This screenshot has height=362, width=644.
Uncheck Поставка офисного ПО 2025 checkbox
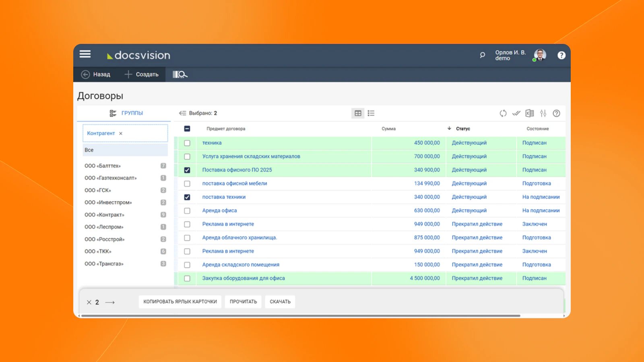[187, 170]
